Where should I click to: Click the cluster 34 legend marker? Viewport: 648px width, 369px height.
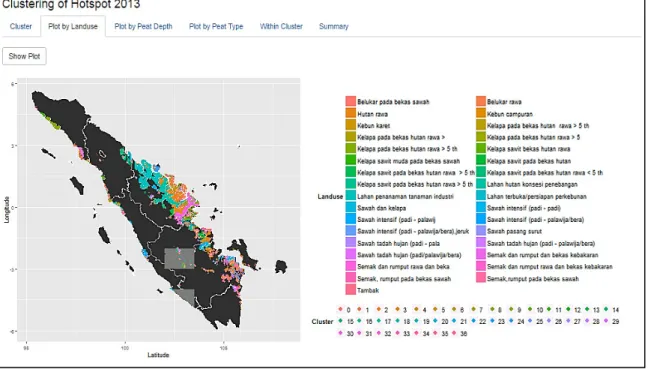coord(416,333)
